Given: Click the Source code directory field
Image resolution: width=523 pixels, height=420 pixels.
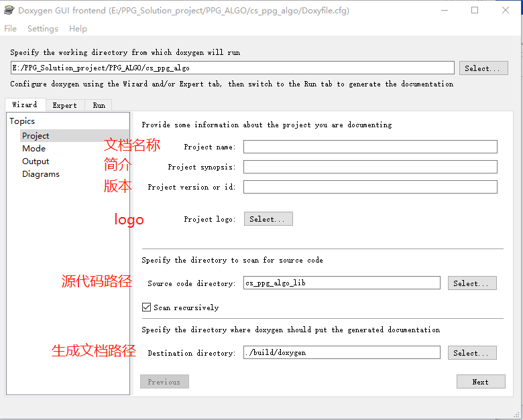Looking at the screenshot, I should pos(341,283).
